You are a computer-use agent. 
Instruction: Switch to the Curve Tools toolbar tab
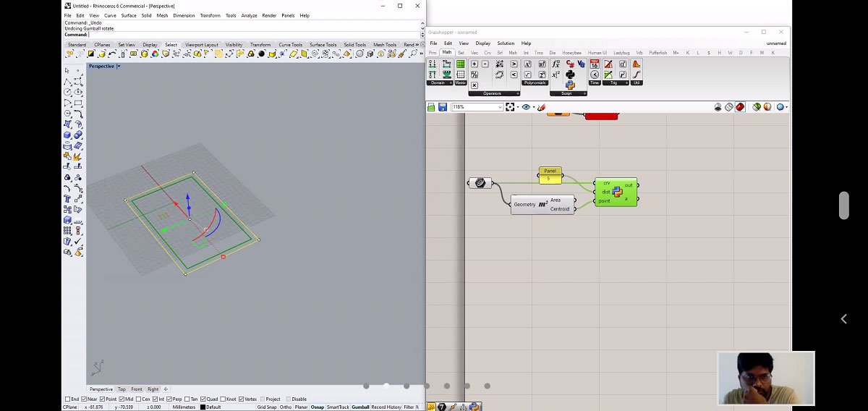[x=290, y=45]
